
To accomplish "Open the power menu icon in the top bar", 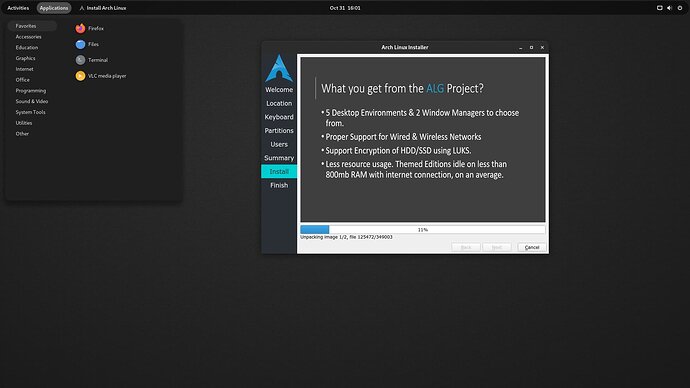I will tap(680, 8).
